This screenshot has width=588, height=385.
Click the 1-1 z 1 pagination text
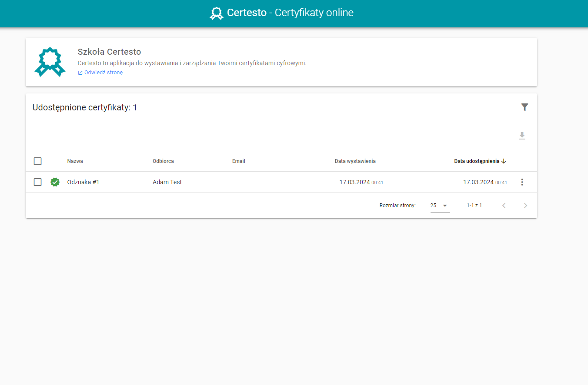(474, 206)
